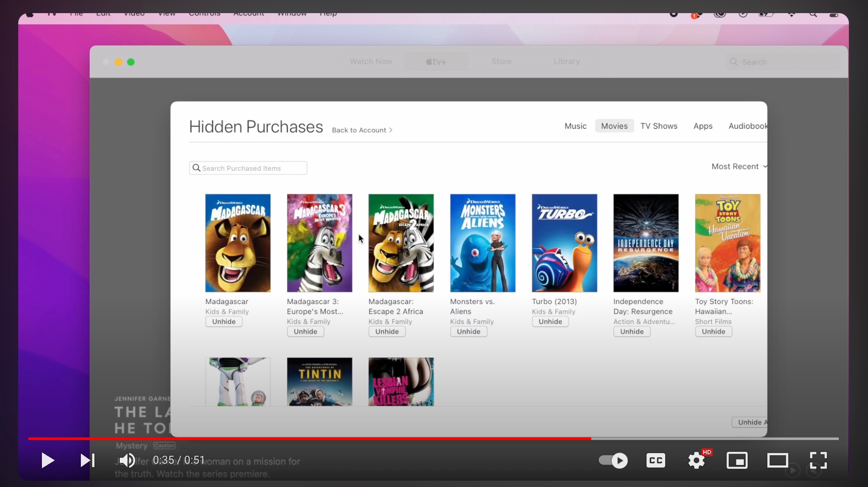Screen dimensions: 868x487
Task: Seek on the red video progress bar
Action: [309, 439]
